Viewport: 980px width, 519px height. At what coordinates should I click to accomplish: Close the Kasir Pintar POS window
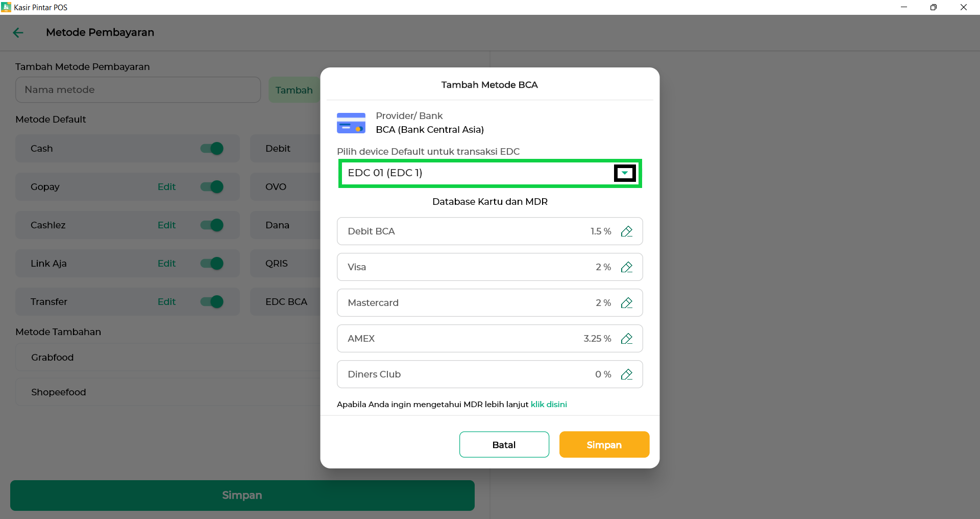pyautogui.click(x=964, y=7)
